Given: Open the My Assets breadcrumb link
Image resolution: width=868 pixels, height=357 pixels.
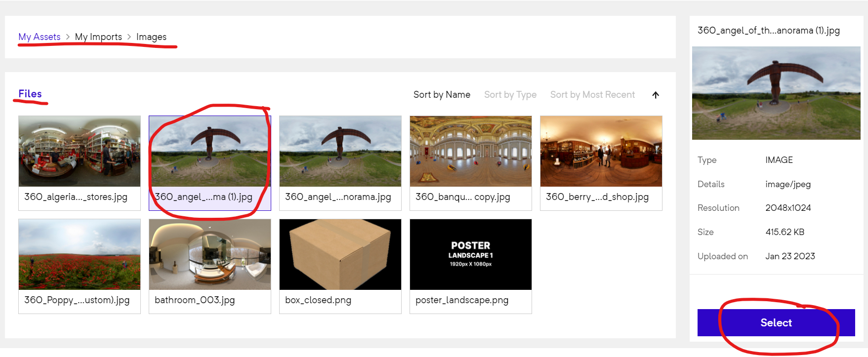Looking at the screenshot, I should pos(40,37).
